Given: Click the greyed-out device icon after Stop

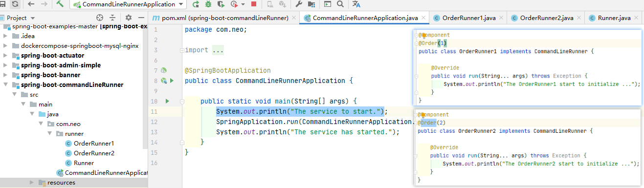Looking at the screenshot, I should pyautogui.click(x=270, y=4).
